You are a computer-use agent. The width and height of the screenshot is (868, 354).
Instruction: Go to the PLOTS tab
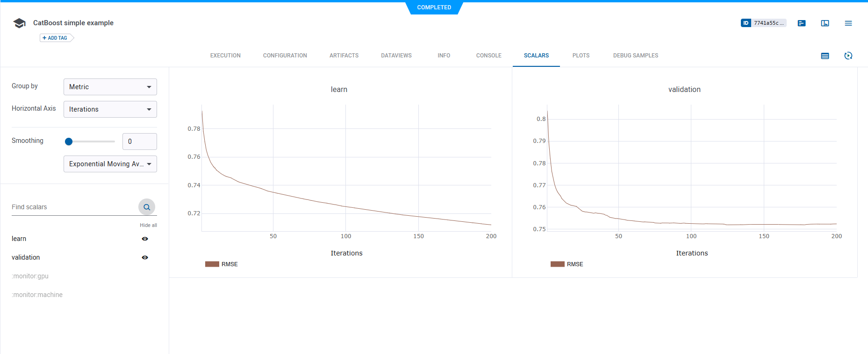click(x=581, y=56)
